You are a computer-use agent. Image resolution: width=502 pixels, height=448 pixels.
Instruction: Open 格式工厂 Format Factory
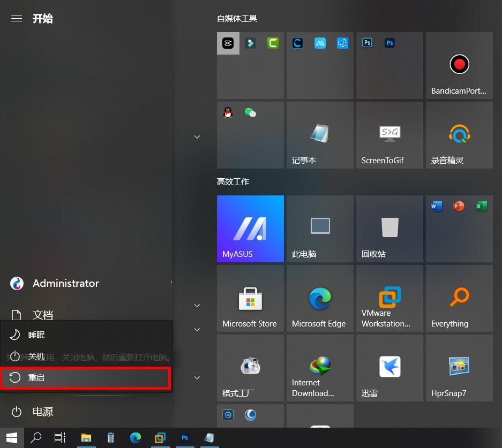[250, 368]
